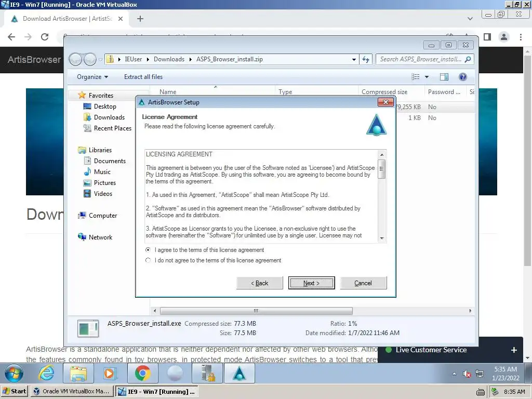Open Windows Media Player taskbar icon

110,373
